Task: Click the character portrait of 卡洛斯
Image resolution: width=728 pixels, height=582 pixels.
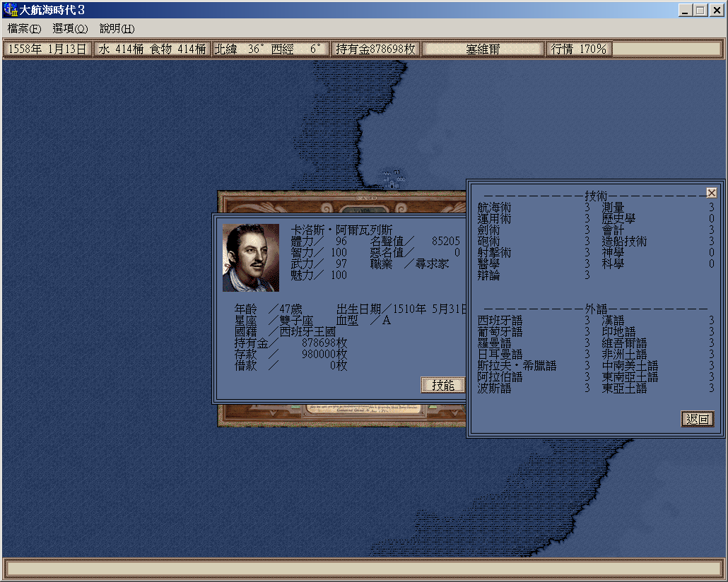Action: (x=251, y=258)
